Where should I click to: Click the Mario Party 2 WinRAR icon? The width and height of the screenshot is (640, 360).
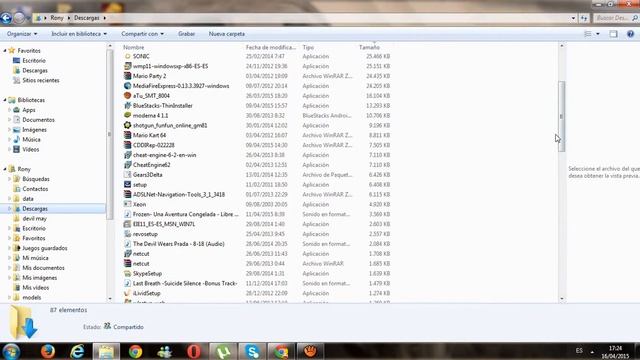(x=127, y=76)
